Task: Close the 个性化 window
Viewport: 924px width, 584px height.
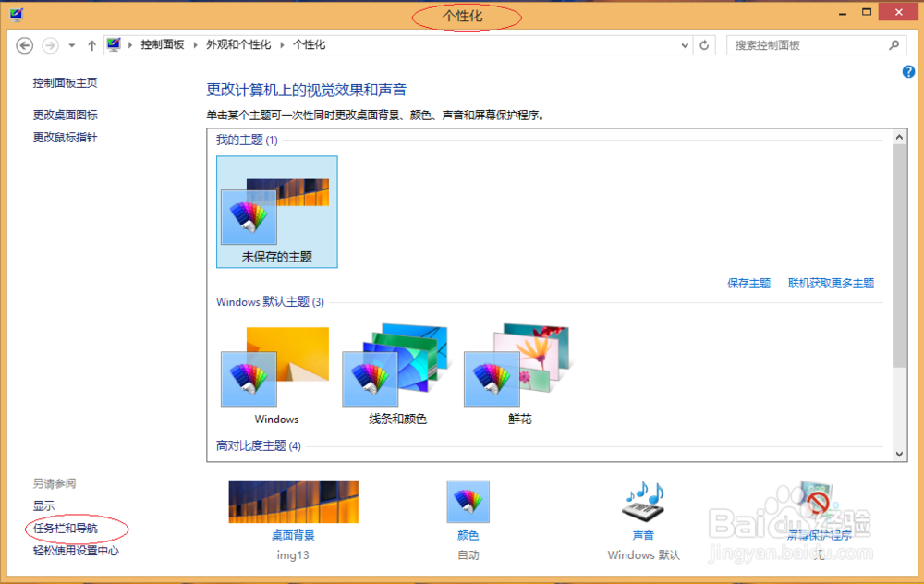Action: coord(899,12)
